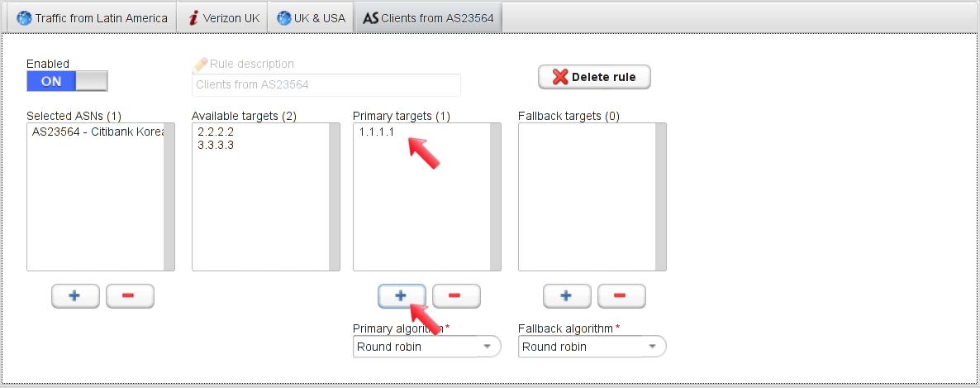Add fallback target using the plus button

coord(567,296)
